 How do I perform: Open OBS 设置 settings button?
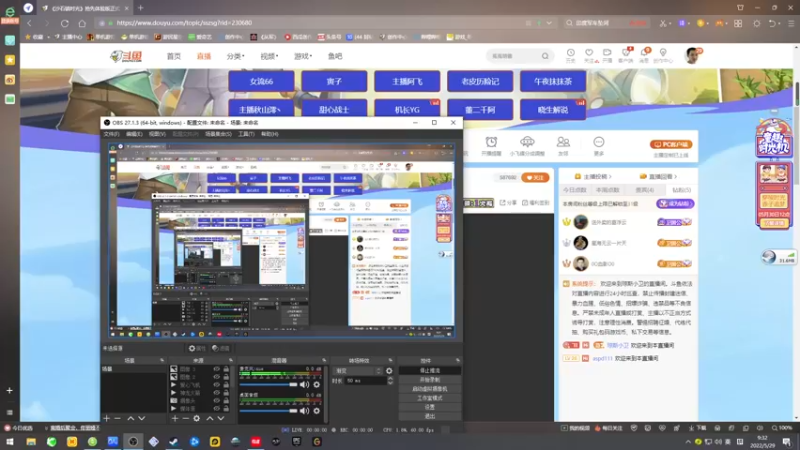click(430, 407)
